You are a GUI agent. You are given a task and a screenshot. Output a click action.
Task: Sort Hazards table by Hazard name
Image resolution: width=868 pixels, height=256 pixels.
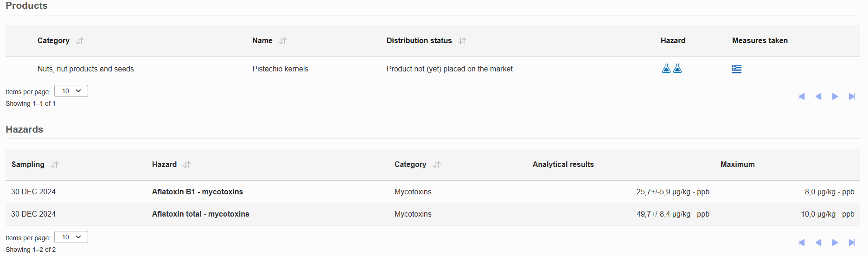[x=187, y=165]
